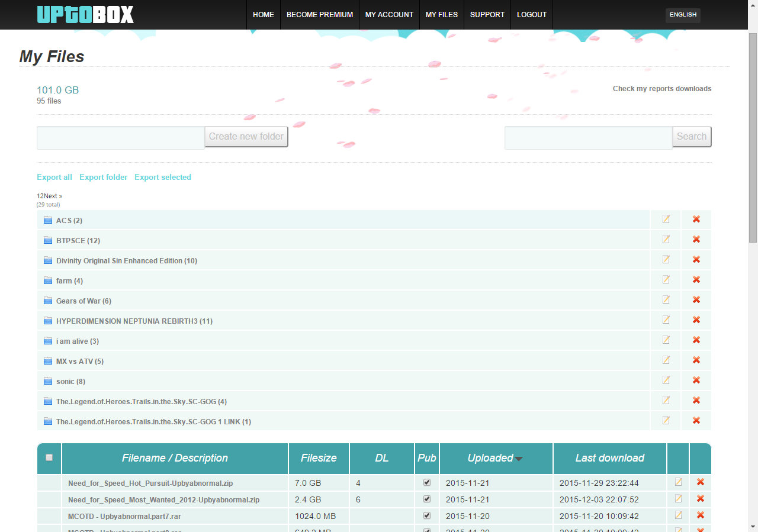The height and width of the screenshot is (532, 758).
Task: Sort files by the DL column
Action: 382,458
